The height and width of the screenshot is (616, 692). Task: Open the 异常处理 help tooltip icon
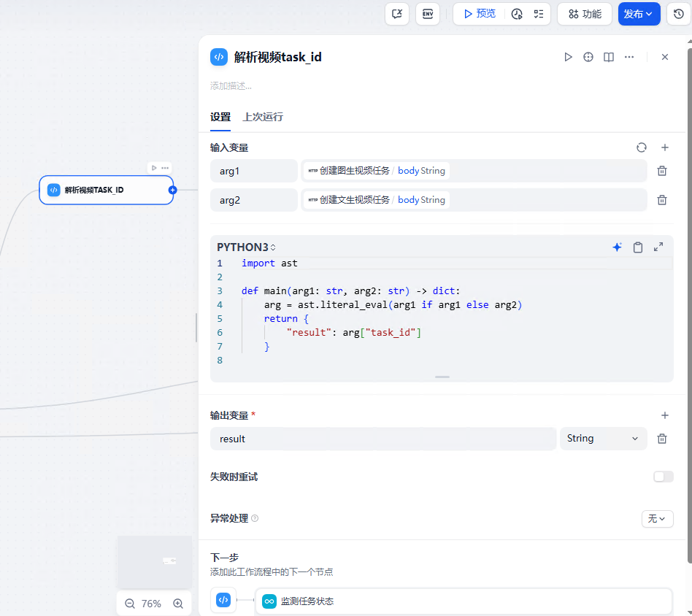tap(255, 518)
